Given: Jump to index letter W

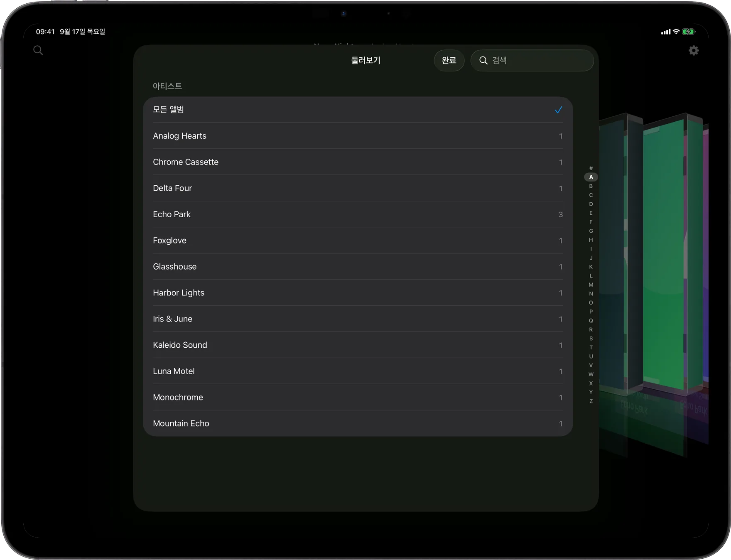Looking at the screenshot, I should point(591,374).
